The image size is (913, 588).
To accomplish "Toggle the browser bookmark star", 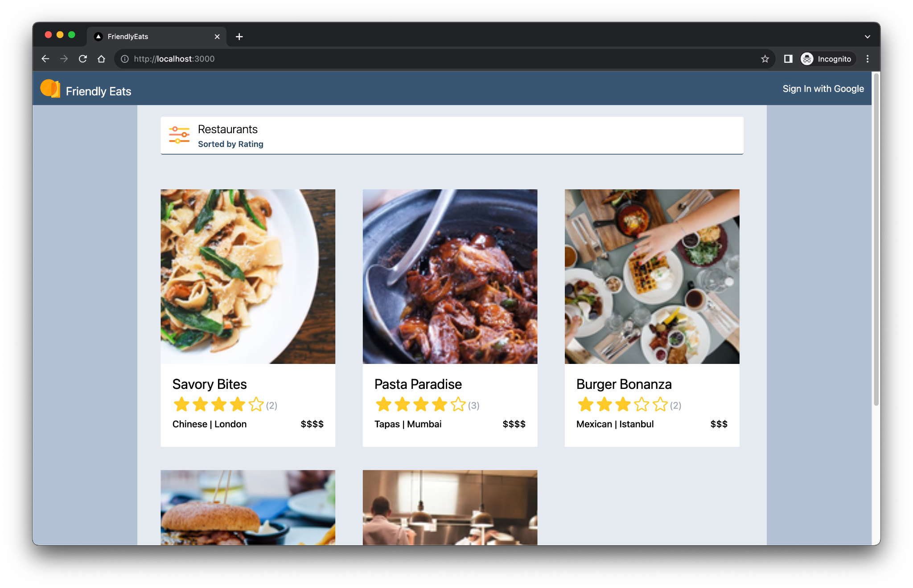I will pos(765,58).
